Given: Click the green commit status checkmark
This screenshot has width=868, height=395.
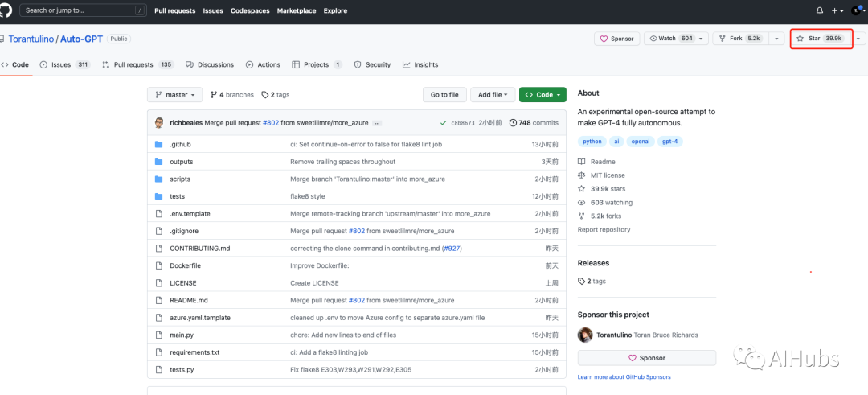Looking at the screenshot, I should coord(443,123).
